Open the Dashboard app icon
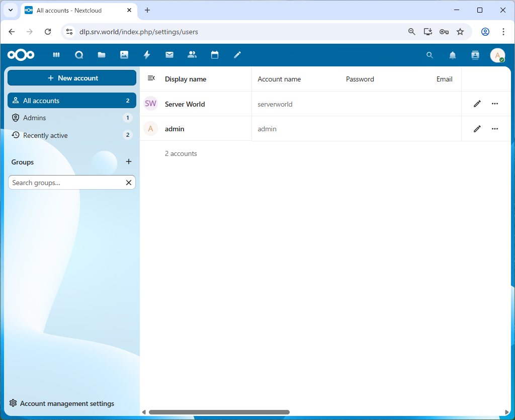515x420 pixels. (56, 55)
